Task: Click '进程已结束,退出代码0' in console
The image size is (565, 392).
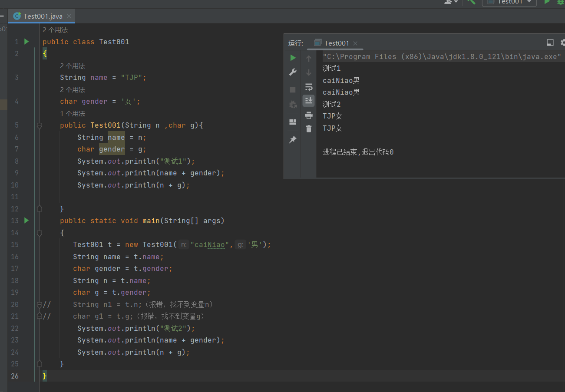Action: (x=358, y=152)
